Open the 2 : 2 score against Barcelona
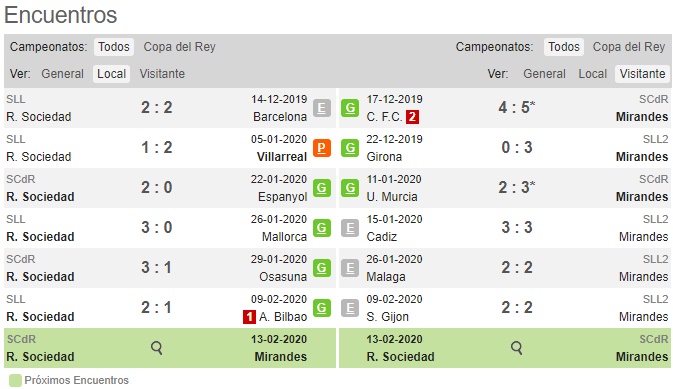Viewport: 673px width, 389px height. point(157,107)
